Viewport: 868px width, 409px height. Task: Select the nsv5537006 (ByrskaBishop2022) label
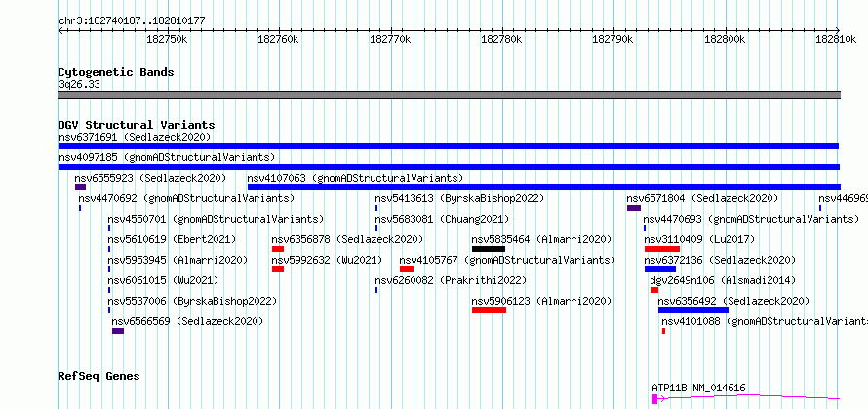192,301
